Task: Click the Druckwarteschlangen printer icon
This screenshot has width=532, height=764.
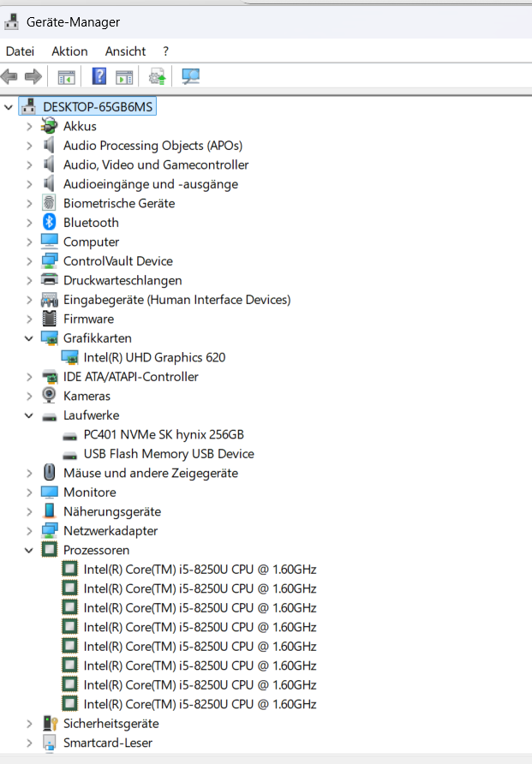Action: (x=49, y=280)
